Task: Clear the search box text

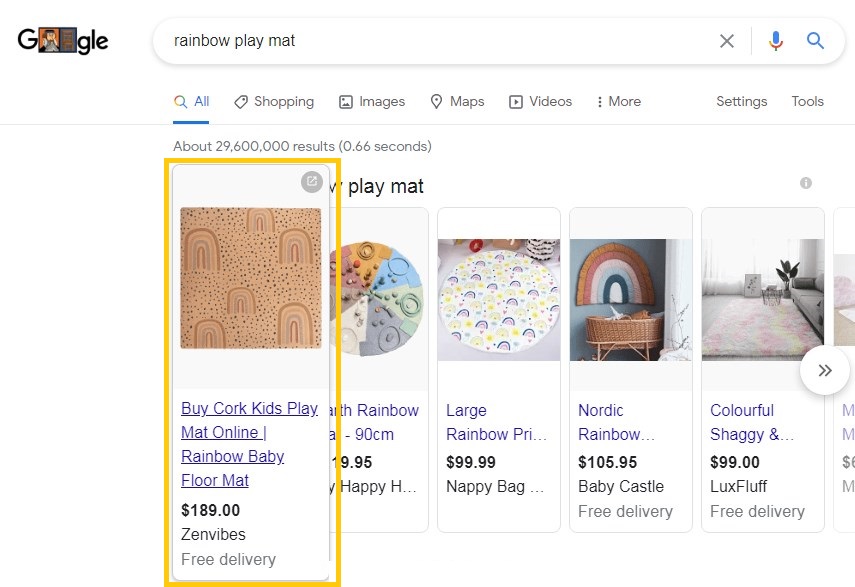Action: pos(727,41)
